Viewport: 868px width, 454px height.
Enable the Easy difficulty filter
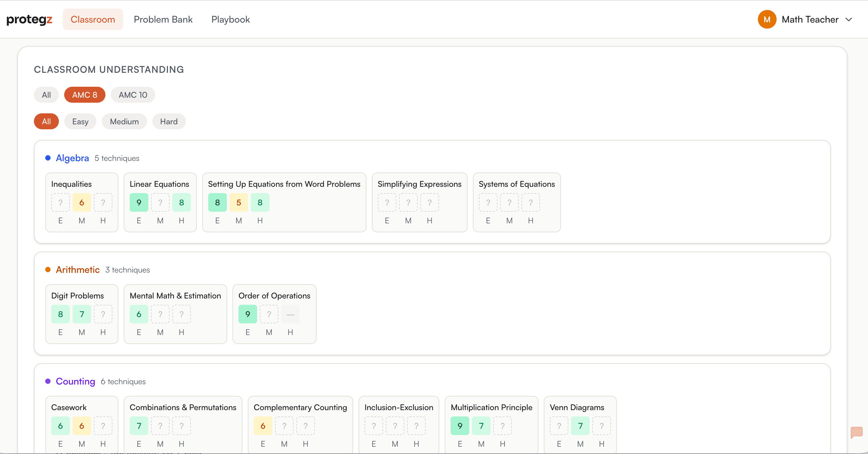click(80, 121)
